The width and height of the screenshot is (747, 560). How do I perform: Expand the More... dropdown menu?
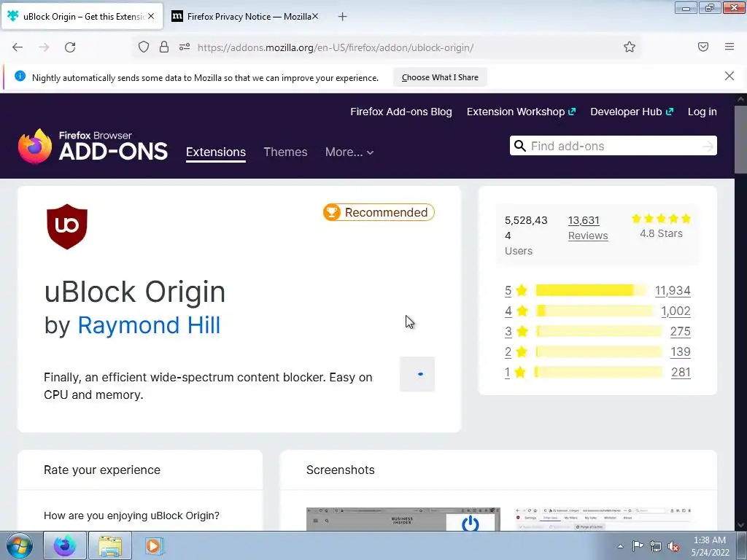point(349,152)
